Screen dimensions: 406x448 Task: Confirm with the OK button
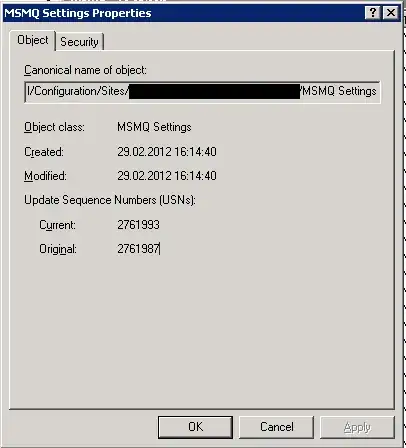tap(195, 427)
